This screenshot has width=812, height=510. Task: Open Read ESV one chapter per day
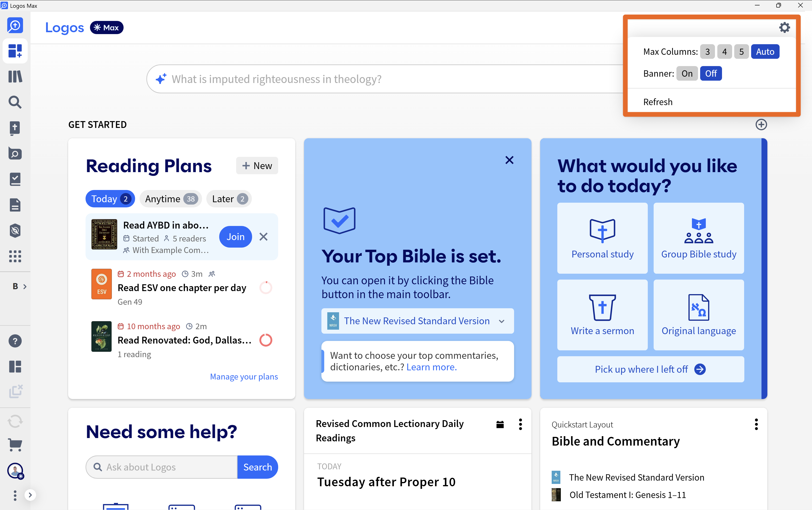(x=182, y=288)
